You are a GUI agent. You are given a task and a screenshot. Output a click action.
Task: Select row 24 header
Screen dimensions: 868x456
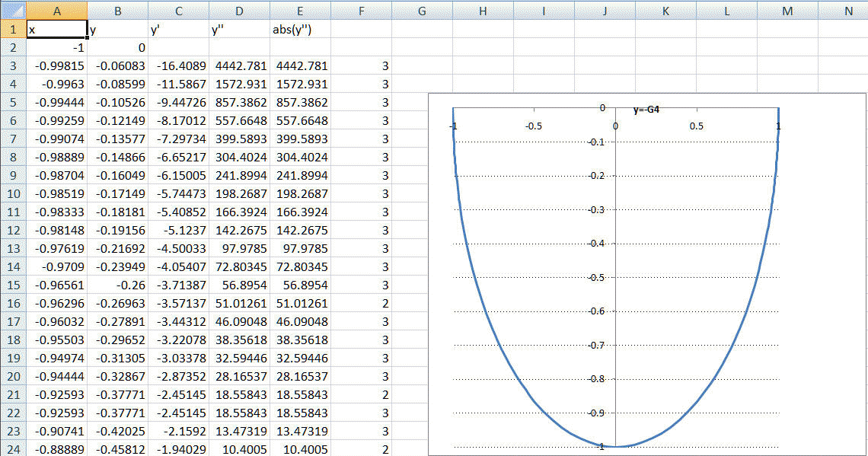pos(12,449)
